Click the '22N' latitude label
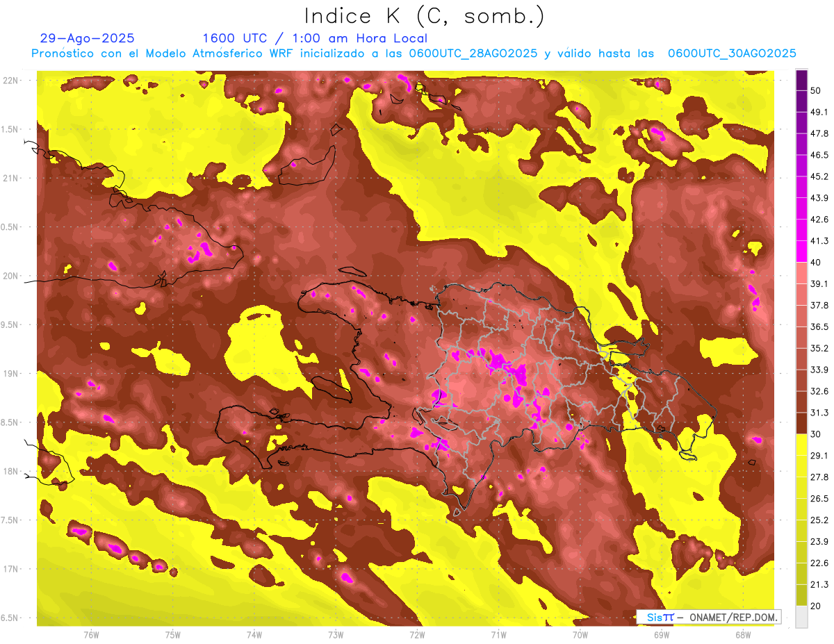834x644 pixels. click(10, 80)
